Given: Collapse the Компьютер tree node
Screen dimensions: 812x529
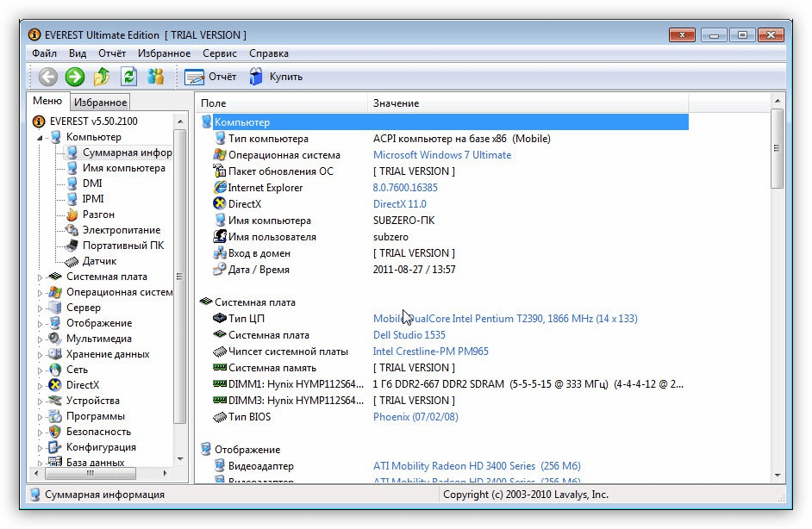Looking at the screenshot, I should point(40,138).
